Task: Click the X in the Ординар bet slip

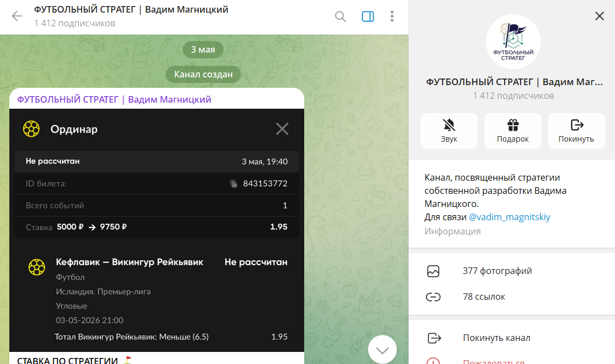Action: 282,128
